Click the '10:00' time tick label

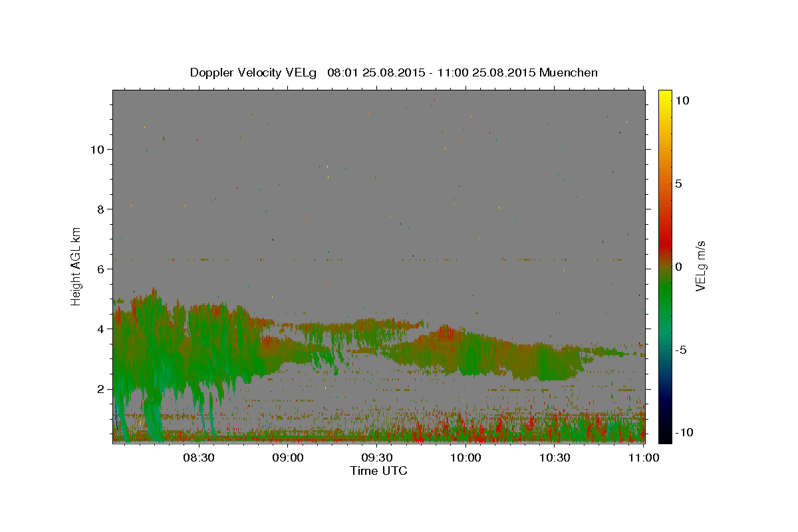(x=465, y=458)
